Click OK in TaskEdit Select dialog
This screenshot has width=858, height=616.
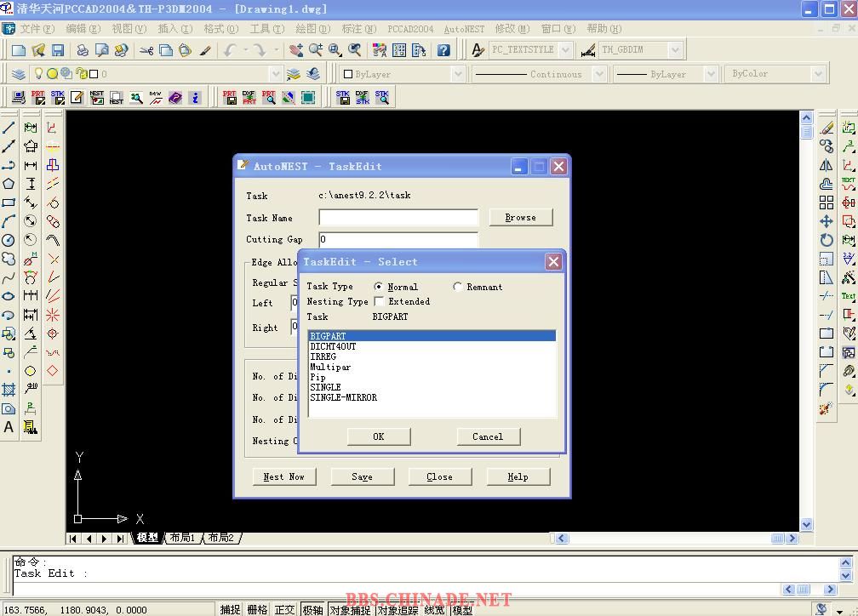tap(379, 436)
